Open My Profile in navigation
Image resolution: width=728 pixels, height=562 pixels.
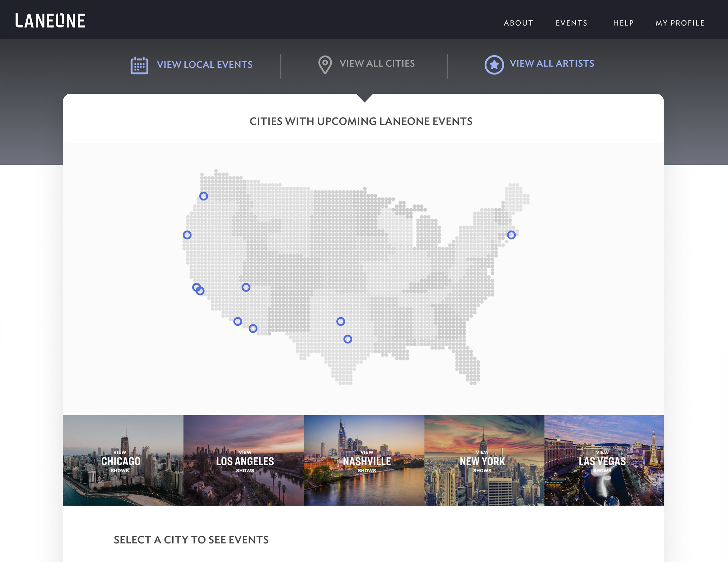[680, 23]
